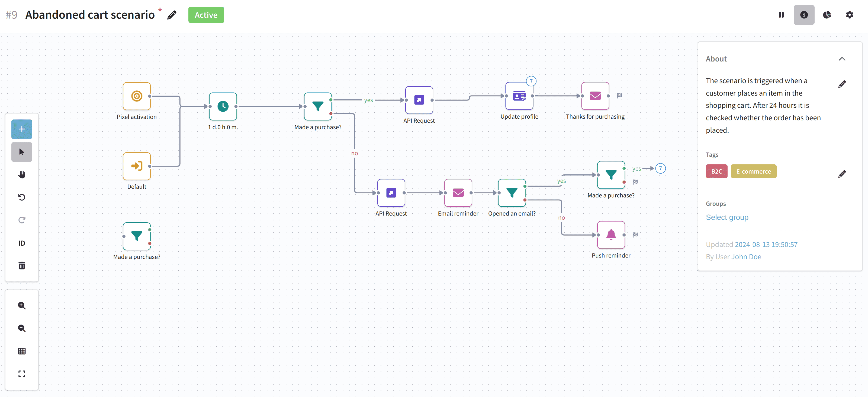Pause the scenario with pause button

tap(781, 15)
